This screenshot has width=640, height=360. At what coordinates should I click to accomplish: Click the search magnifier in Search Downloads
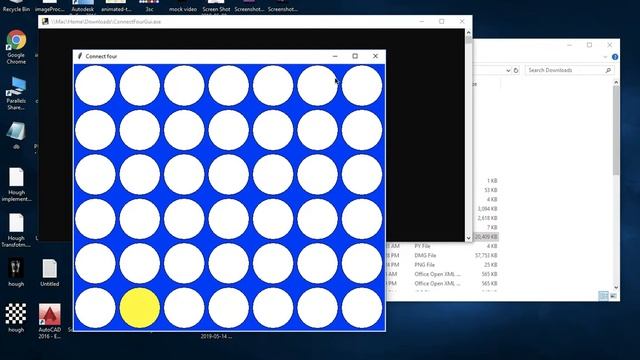pyautogui.click(x=608, y=70)
